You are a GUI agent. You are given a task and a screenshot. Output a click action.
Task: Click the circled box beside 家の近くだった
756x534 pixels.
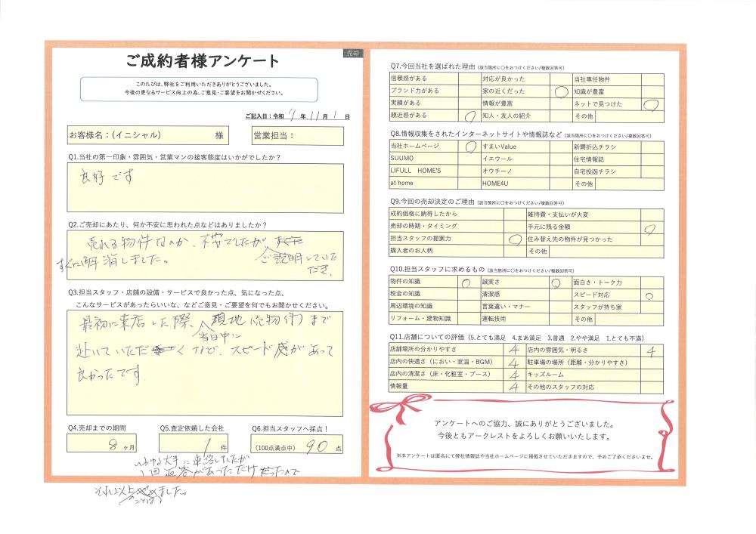click(x=560, y=91)
